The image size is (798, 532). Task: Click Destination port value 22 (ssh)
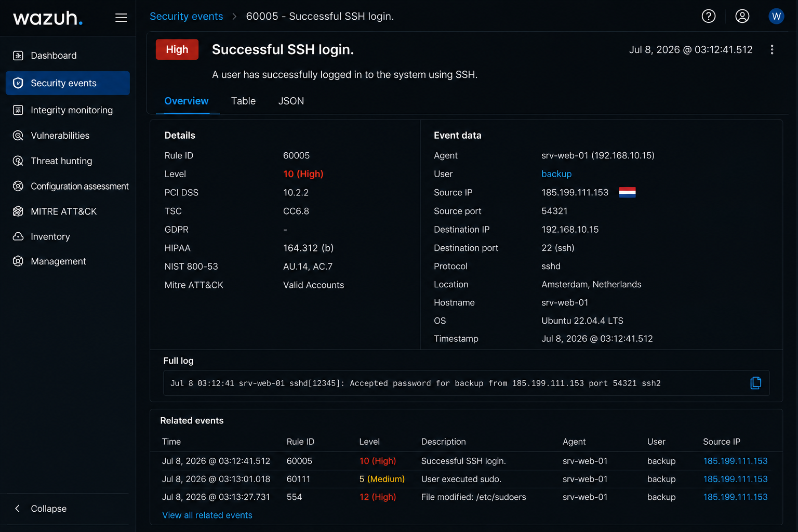[558, 248]
